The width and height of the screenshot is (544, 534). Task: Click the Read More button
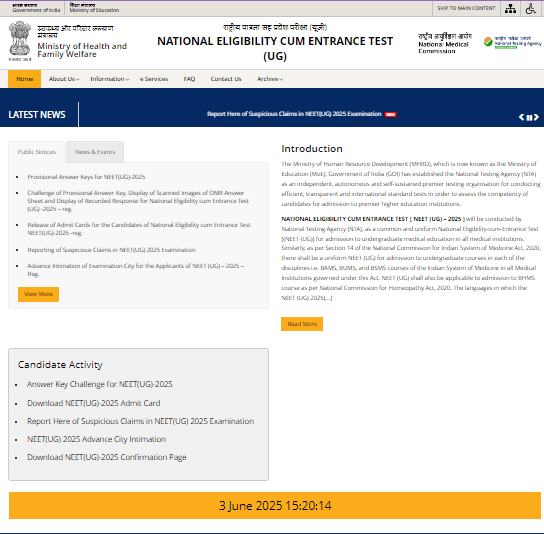pyautogui.click(x=302, y=324)
